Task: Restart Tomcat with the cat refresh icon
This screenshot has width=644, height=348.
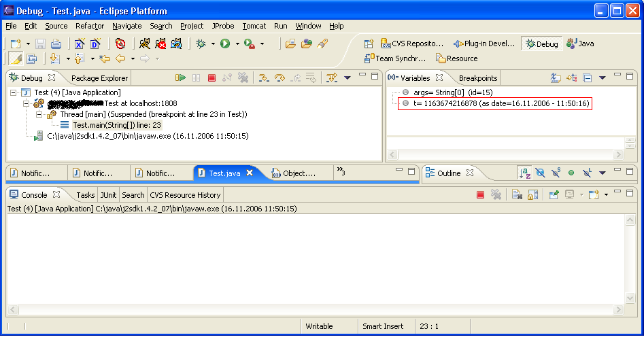Action: 176,43
